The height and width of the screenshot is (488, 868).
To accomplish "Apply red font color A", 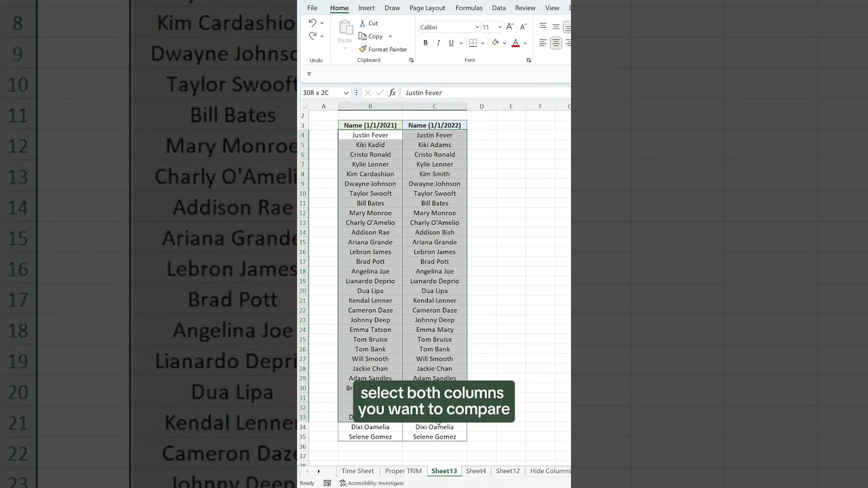I will (x=515, y=43).
